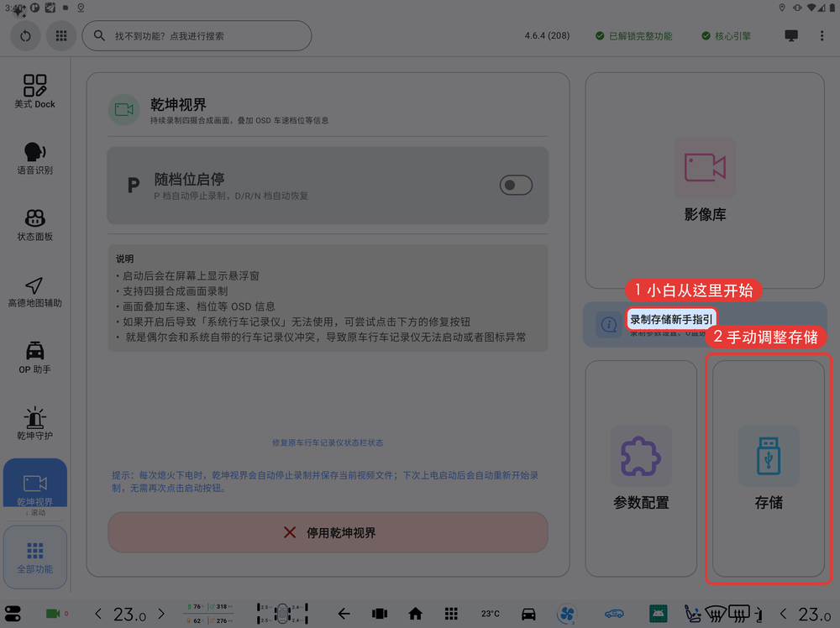Click the 已解锁完整功能 status label

[x=633, y=36]
